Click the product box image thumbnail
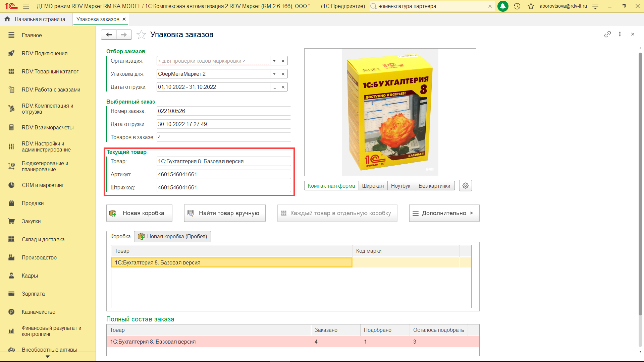644x362 pixels. coord(390,112)
